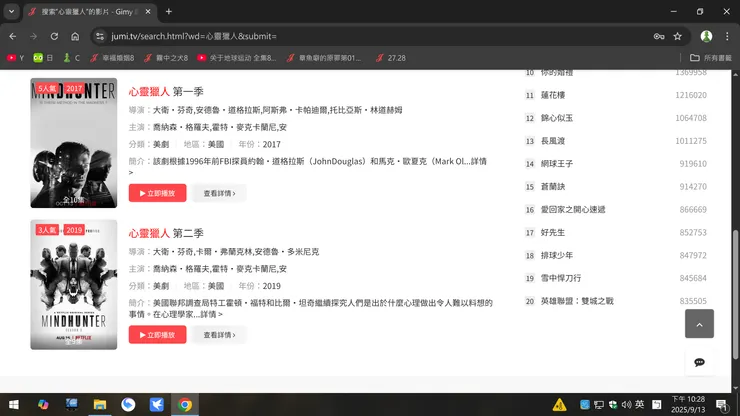Open the browser home page
740x416 pixels.
click(75, 36)
